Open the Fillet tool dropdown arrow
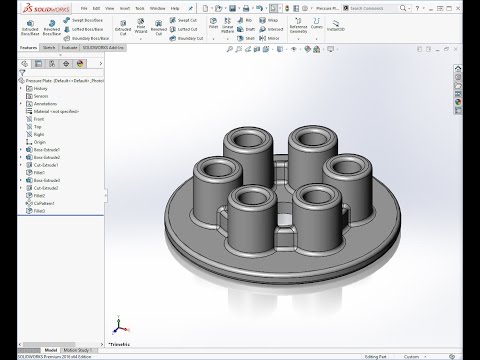The image size is (480, 360). click(213, 39)
